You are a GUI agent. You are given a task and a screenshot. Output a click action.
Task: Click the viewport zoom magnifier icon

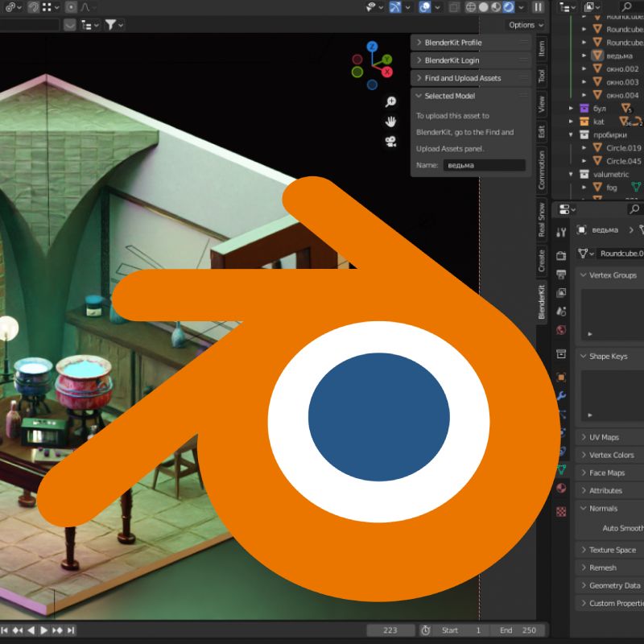390,101
